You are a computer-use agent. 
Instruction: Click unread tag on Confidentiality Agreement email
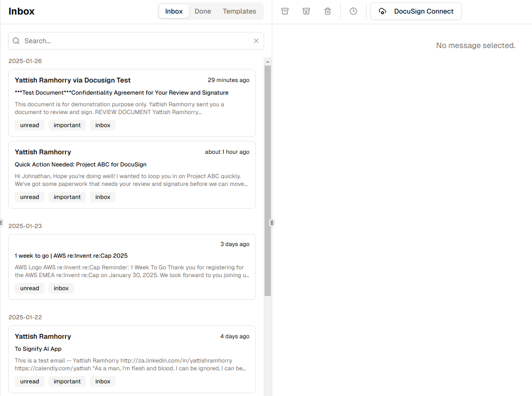click(30, 125)
